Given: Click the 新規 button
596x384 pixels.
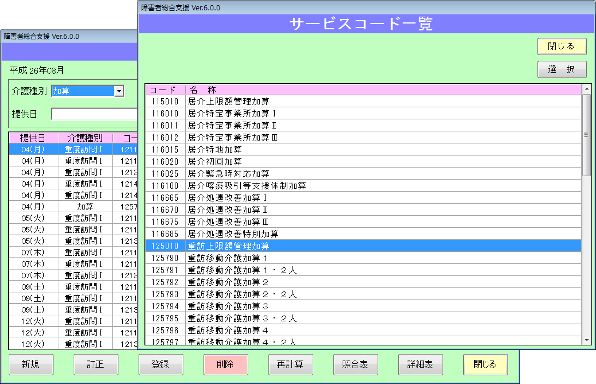Looking at the screenshot, I should coord(31,364).
